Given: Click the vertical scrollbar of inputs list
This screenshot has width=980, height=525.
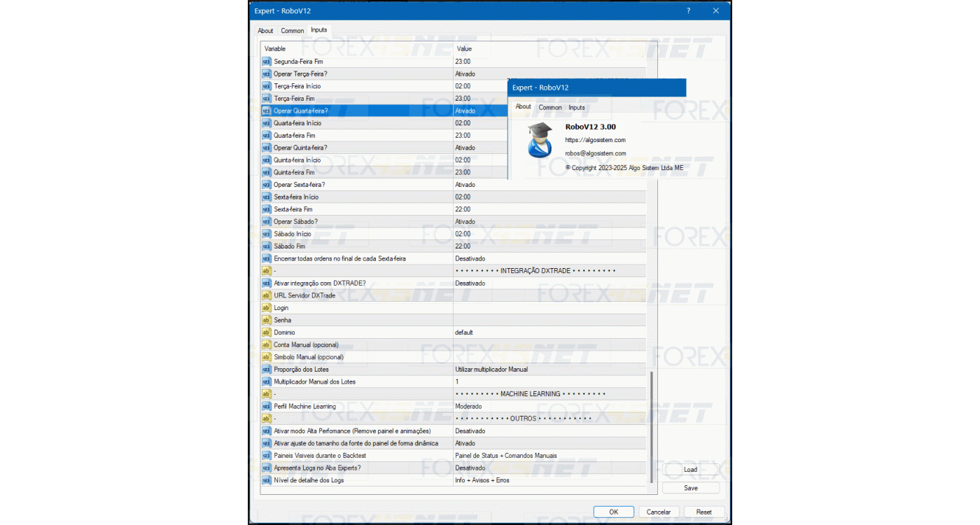Looking at the screenshot, I should pyautogui.click(x=651, y=427).
